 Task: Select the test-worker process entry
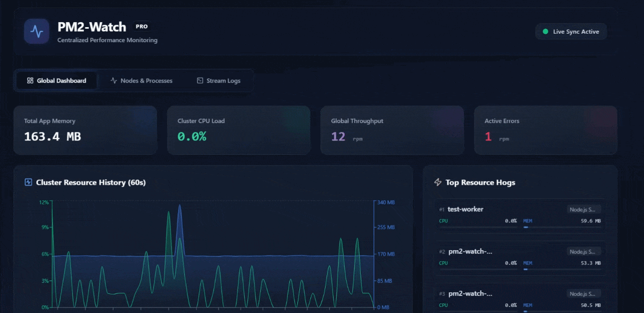[x=520, y=216]
